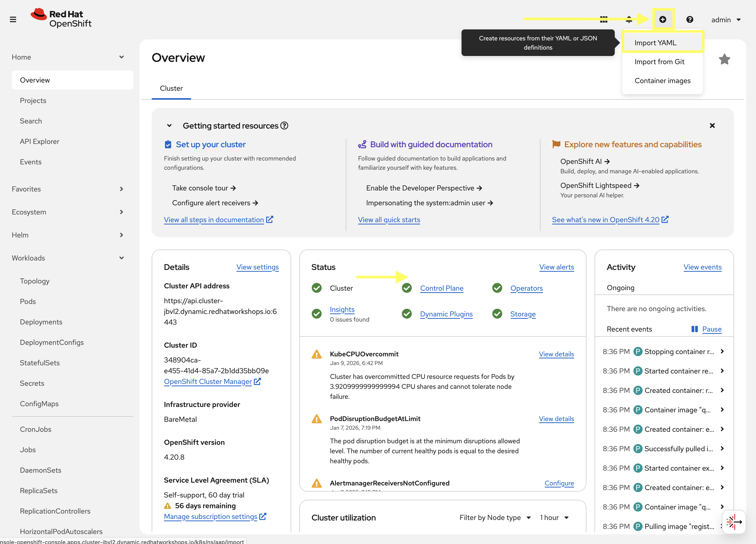The height and width of the screenshot is (544, 756).
Task: Click the perspective switcher icon in the masthead
Action: 629,20
